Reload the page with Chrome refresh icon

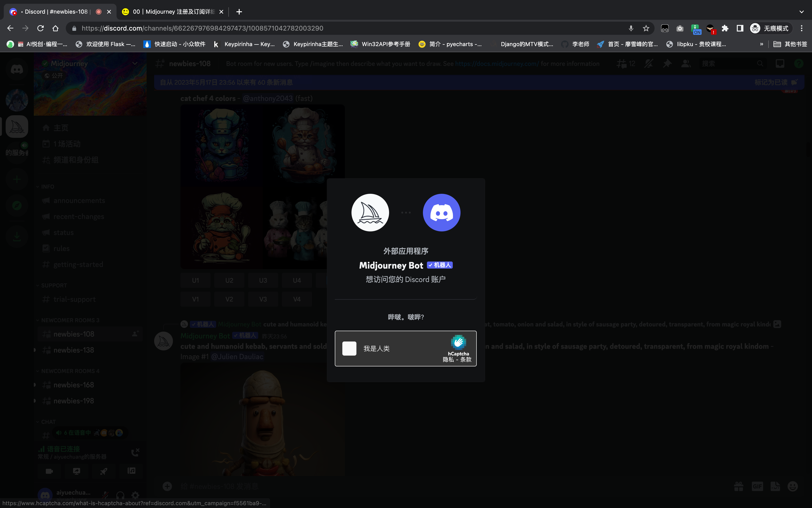point(40,28)
